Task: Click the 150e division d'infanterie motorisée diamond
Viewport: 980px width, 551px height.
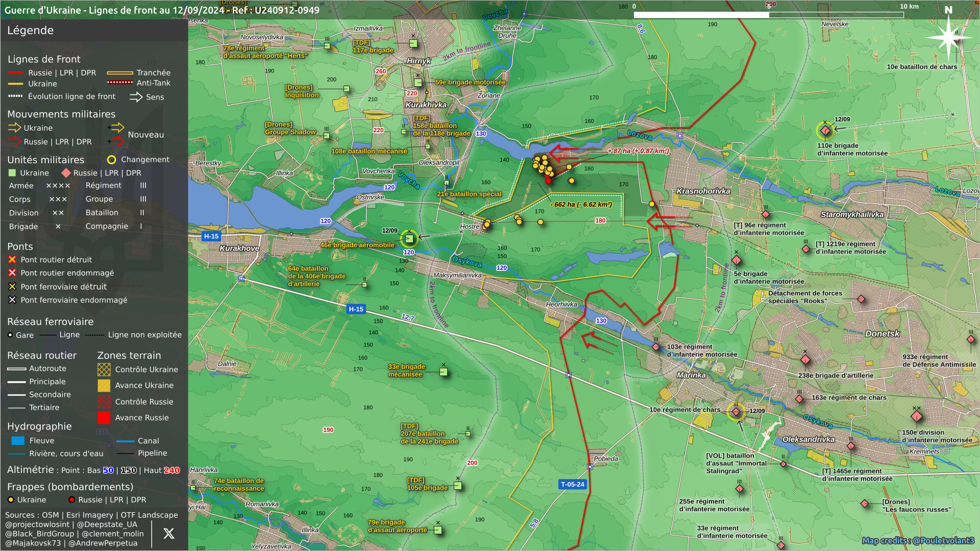Action: click(x=917, y=416)
